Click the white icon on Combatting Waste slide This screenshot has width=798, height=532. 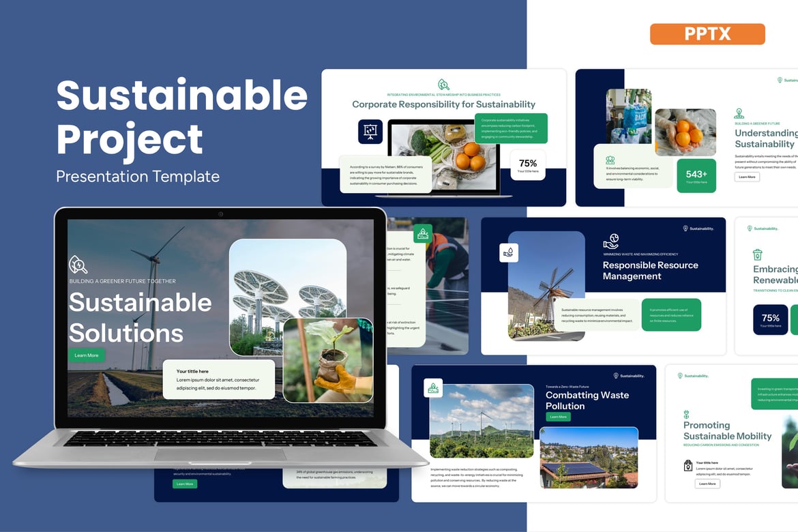[x=433, y=388]
